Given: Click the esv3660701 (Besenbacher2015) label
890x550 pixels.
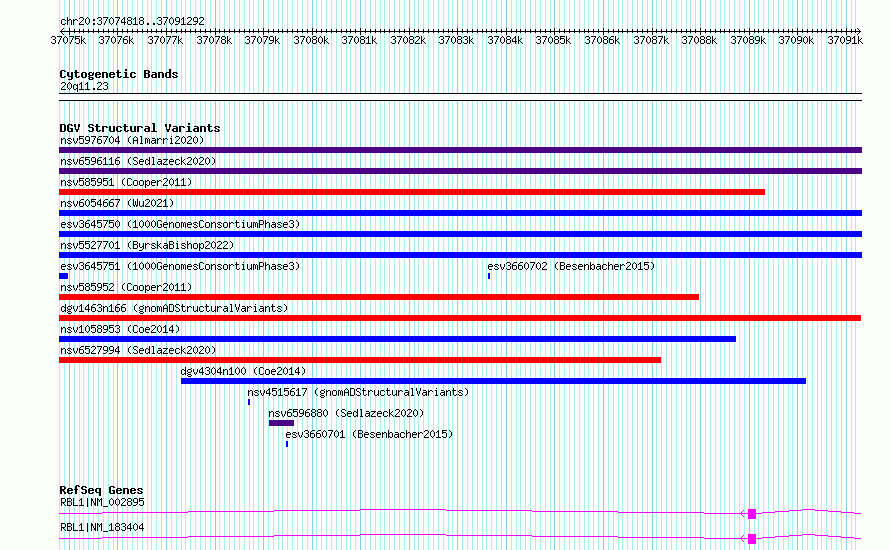Looking at the screenshot, I should pyautogui.click(x=369, y=434).
